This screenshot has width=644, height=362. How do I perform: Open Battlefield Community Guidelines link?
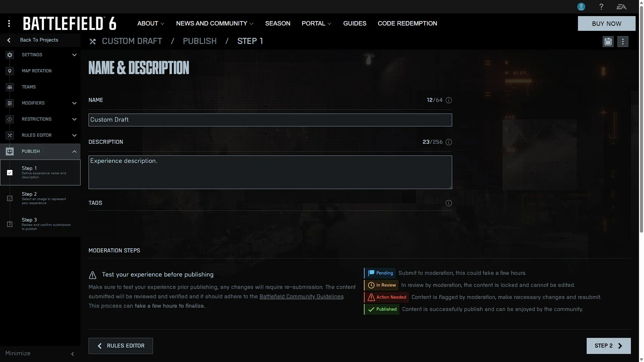[x=302, y=297]
